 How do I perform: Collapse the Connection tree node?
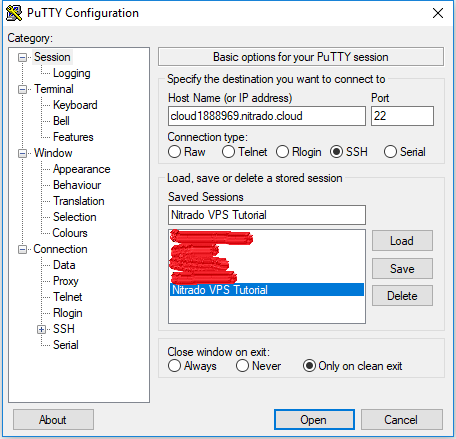coord(22,250)
